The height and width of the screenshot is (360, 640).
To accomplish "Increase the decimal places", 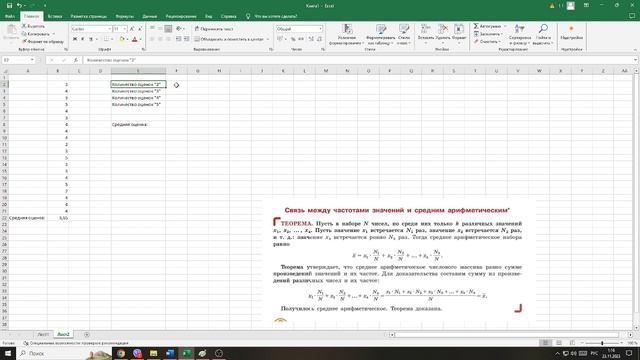I will tap(311, 39).
